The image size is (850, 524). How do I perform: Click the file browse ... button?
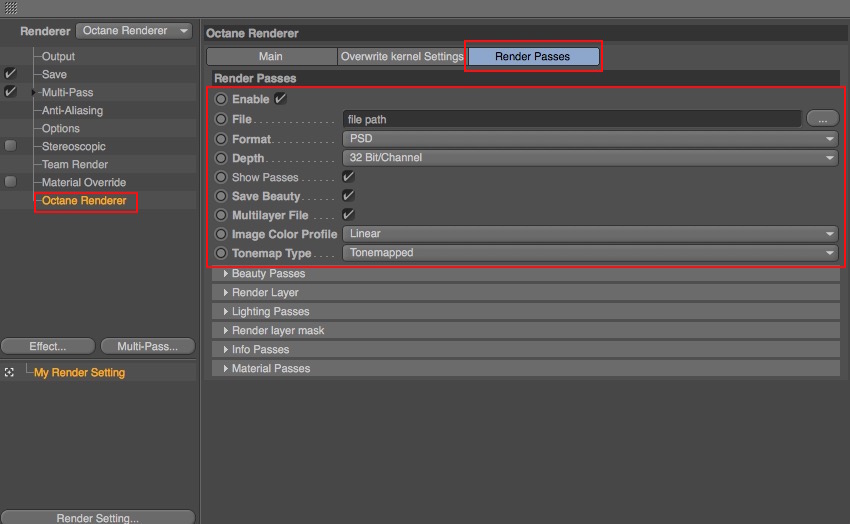(x=822, y=119)
